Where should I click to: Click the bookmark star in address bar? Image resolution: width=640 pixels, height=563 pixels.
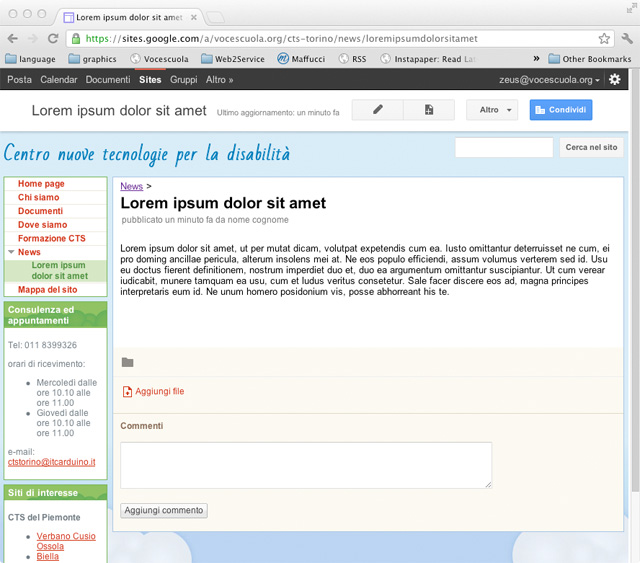point(604,39)
